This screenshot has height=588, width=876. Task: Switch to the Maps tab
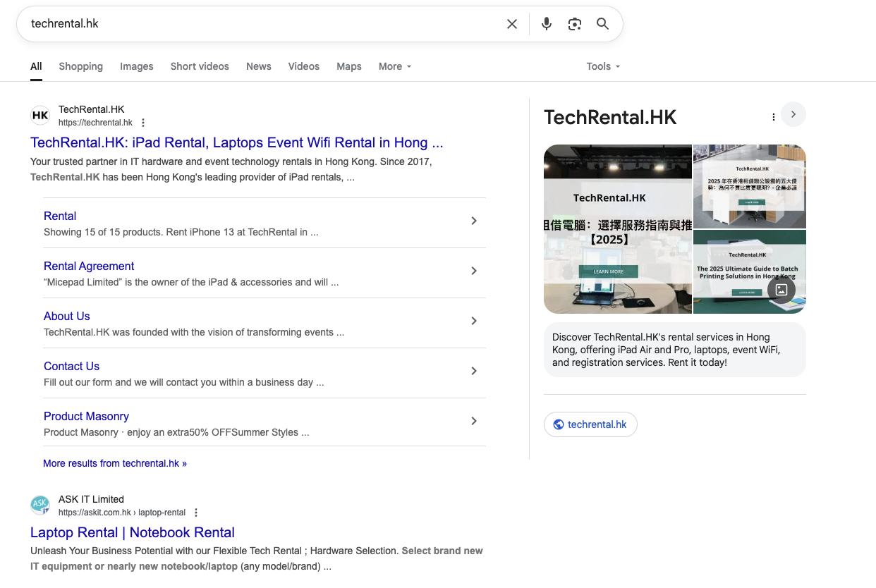pyautogui.click(x=349, y=66)
